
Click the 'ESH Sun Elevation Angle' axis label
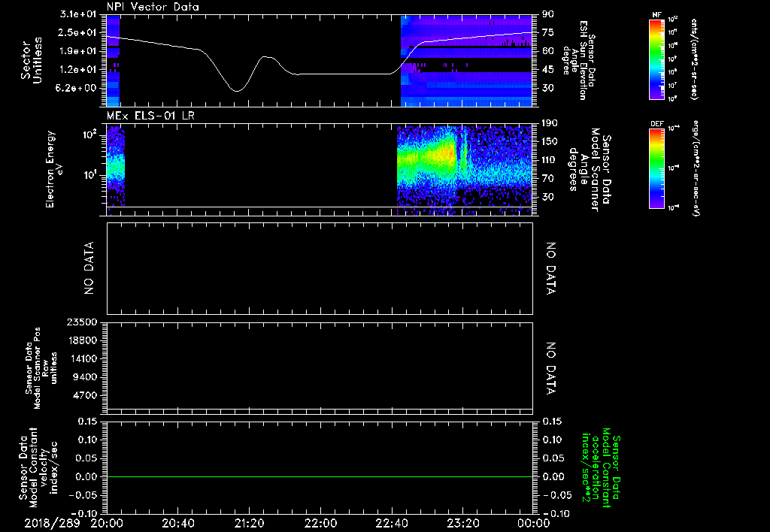tap(580, 60)
